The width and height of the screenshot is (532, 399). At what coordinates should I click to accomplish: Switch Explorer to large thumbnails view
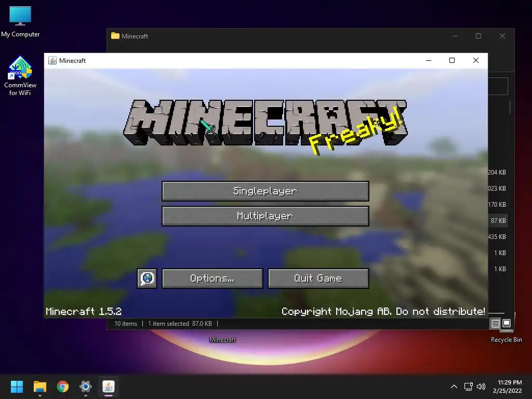[x=507, y=323]
